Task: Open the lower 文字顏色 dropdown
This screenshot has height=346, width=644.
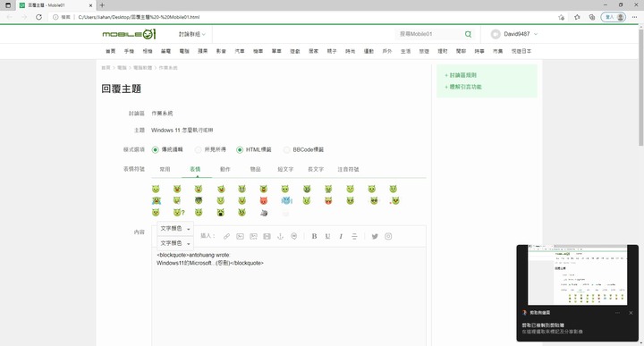Action: point(175,243)
